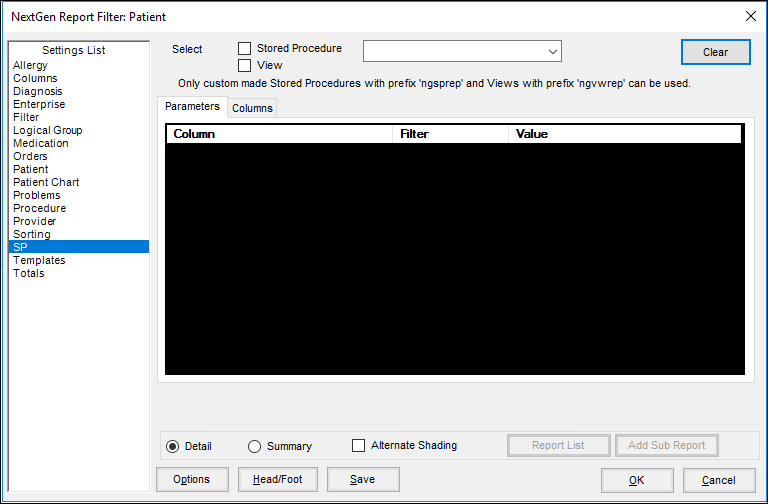Click the Head/Foot button
Viewport: 768px width, 504px height.
(x=278, y=479)
